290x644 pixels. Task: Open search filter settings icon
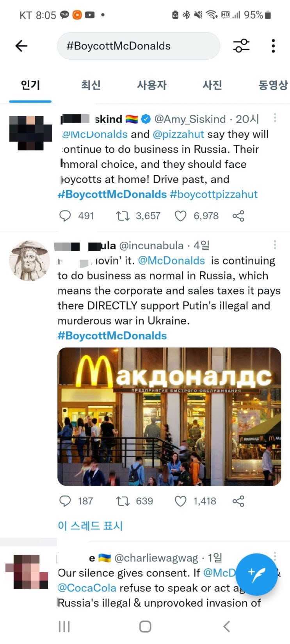(x=241, y=46)
